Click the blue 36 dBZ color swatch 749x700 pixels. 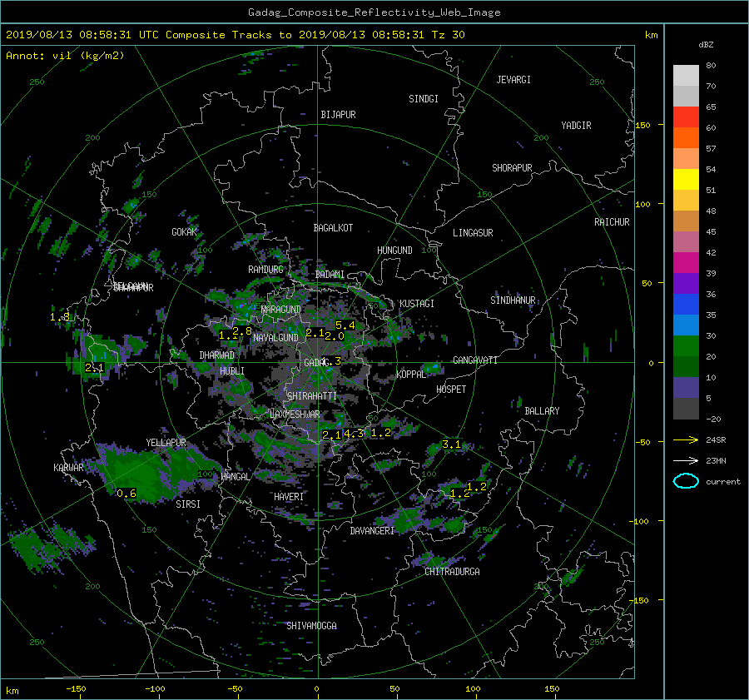(686, 304)
